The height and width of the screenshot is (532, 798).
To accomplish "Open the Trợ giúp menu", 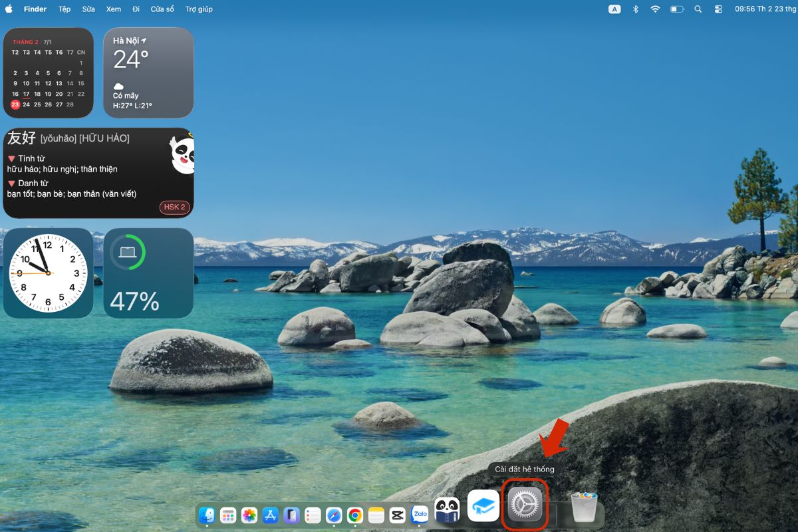I will tap(199, 9).
